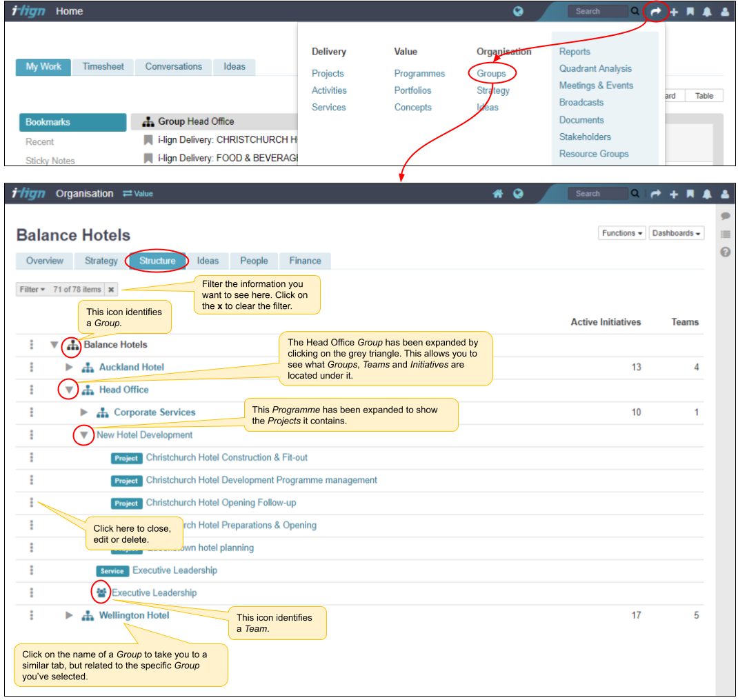Open the Overview tab of Balance Hotels
This screenshot has width=738, height=700.
pyautogui.click(x=45, y=261)
